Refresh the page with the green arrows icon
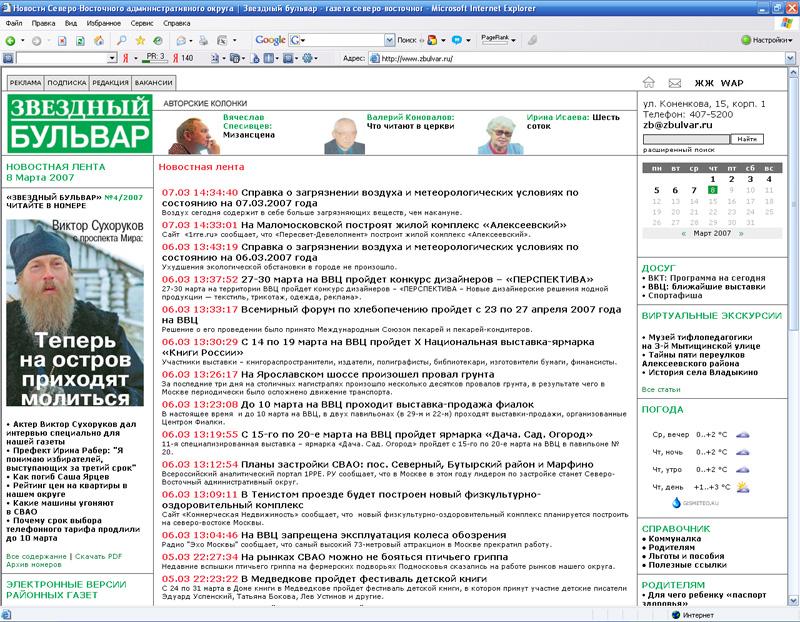 pyautogui.click(x=80, y=41)
